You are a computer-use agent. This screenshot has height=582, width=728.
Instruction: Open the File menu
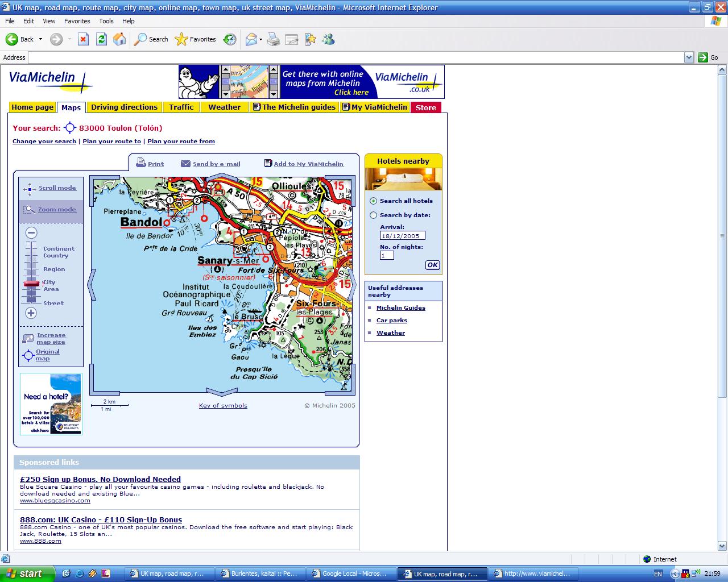[10, 21]
